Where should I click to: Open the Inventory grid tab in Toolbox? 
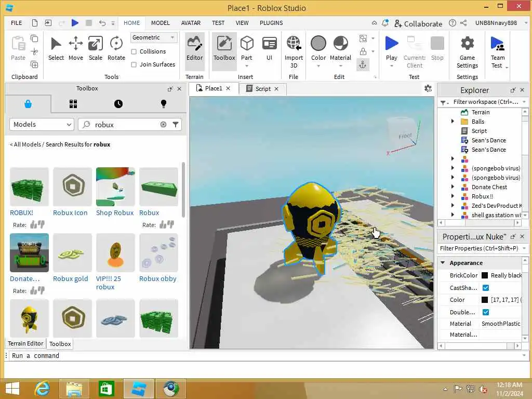(x=73, y=104)
